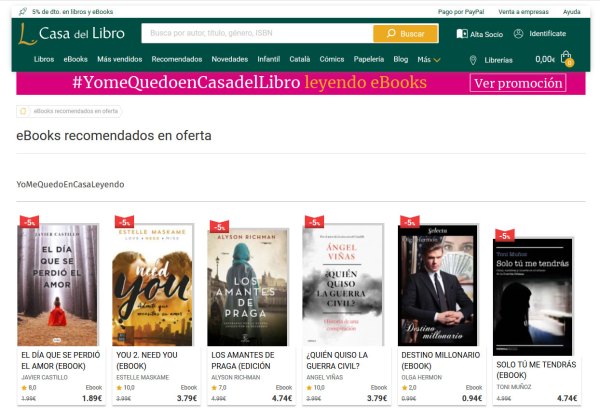The width and height of the screenshot is (600, 417).
Task: Open Solo tú me tendrás book cover
Action: 533,297
